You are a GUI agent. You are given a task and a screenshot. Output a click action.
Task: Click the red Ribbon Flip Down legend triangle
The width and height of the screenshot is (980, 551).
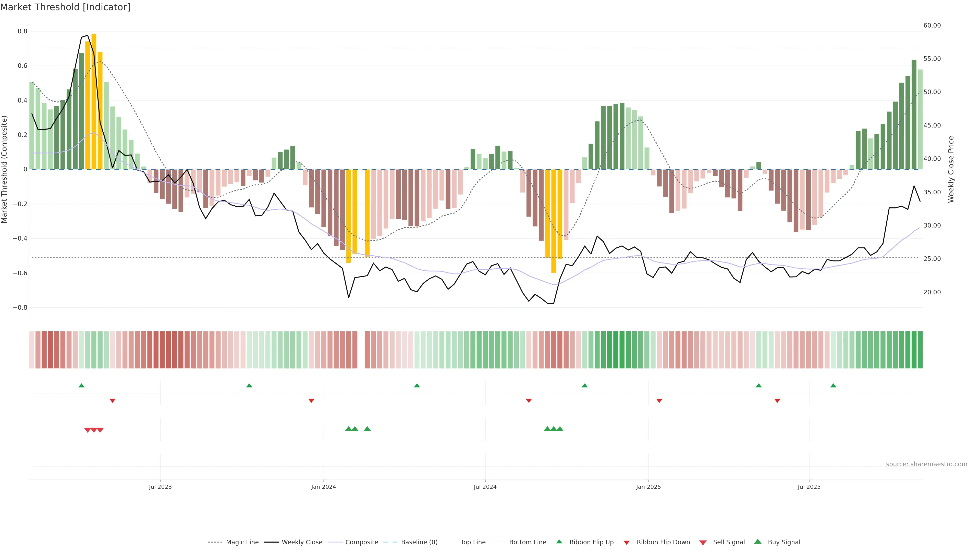click(627, 542)
